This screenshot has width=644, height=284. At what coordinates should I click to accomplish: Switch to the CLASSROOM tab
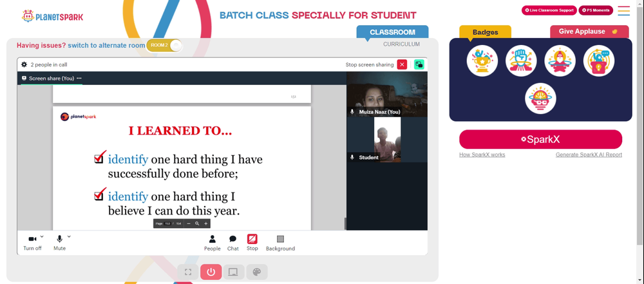[x=392, y=32]
